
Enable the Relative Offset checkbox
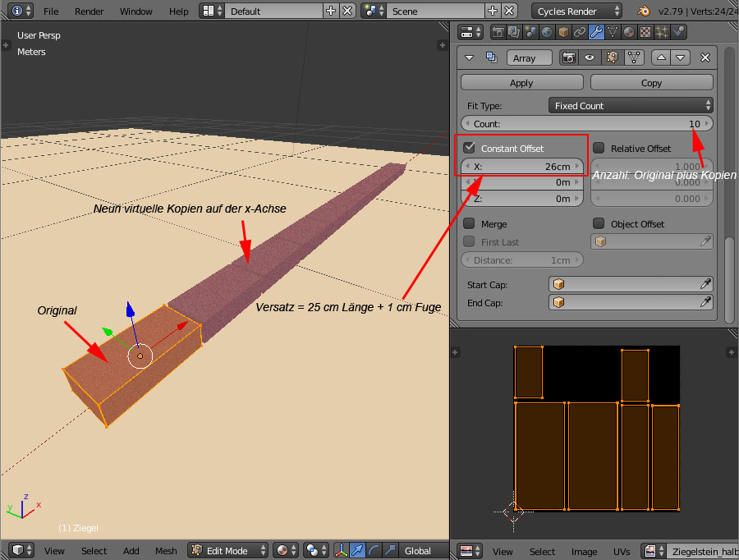(599, 149)
